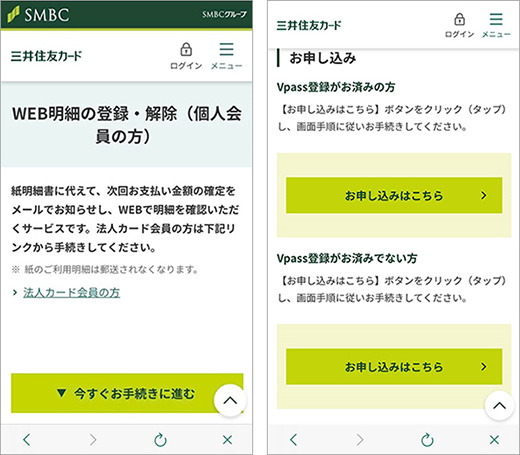
Task: Click 今すぐお手続きに進む button
Action: 127,393
